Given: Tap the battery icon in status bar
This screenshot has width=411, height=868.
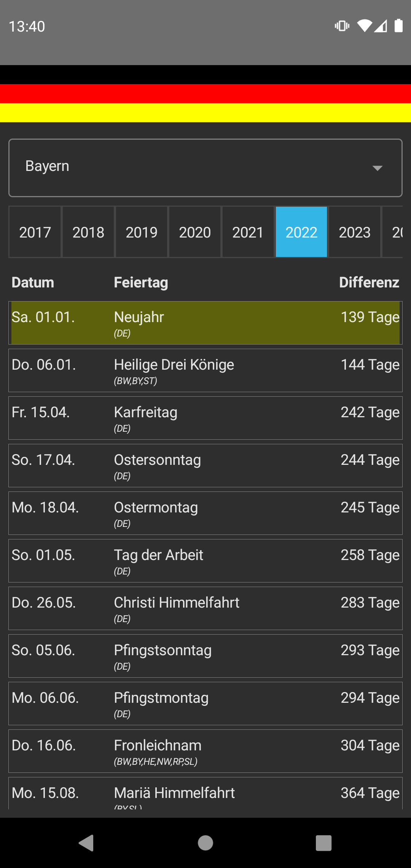Looking at the screenshot, I should click(x=398, y=26).
